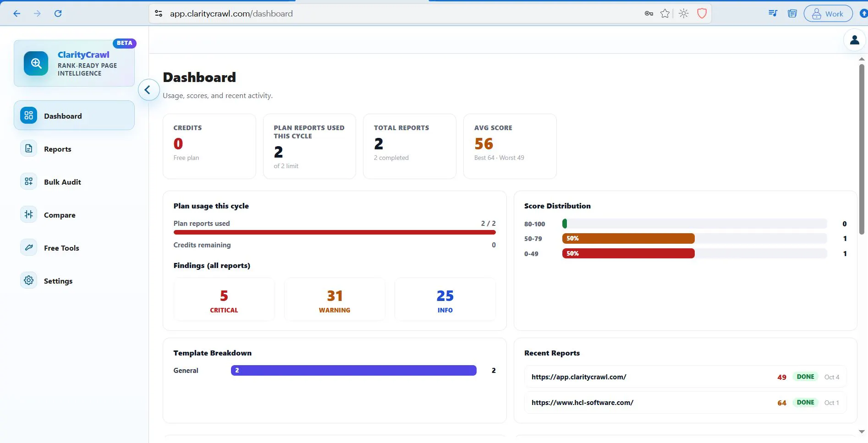Open the red shield icon in the address bar

tap(702, 14)
